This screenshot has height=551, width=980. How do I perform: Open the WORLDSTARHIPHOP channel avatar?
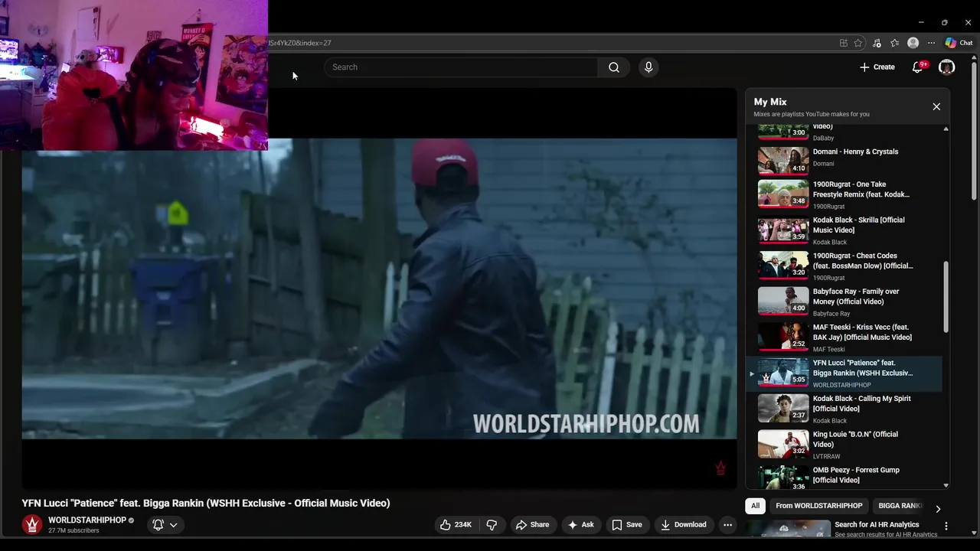31,524
